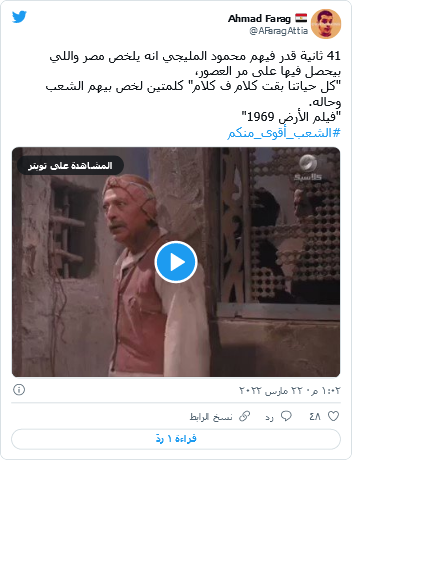Play the embedded video

[x=176, y=262]
